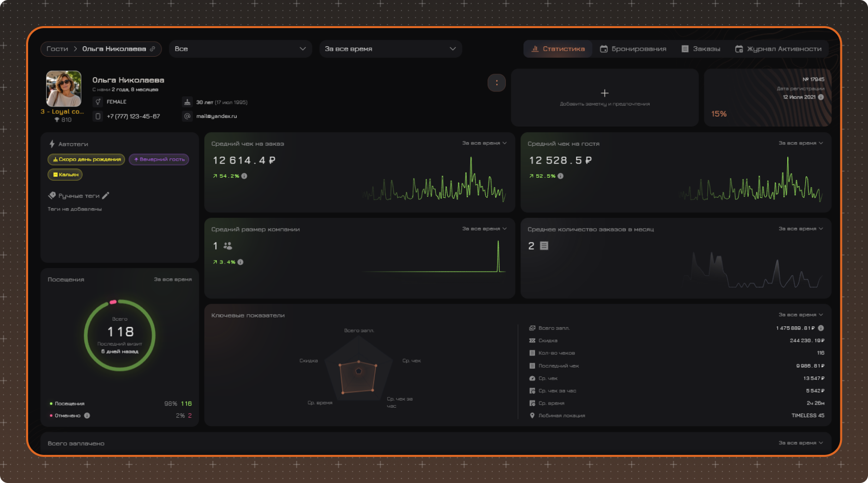This screenshot has width=868, height=483.
Task: Click the Любимая локация pin icon
Action: pos(532,416)
